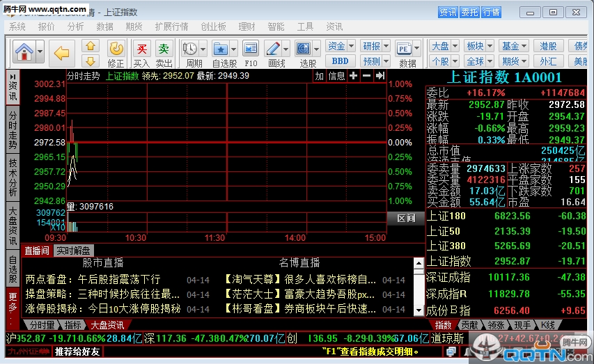Open the 工具 menu
The image size is (594, 364).
pyautogui.click(x=305, y=26)
